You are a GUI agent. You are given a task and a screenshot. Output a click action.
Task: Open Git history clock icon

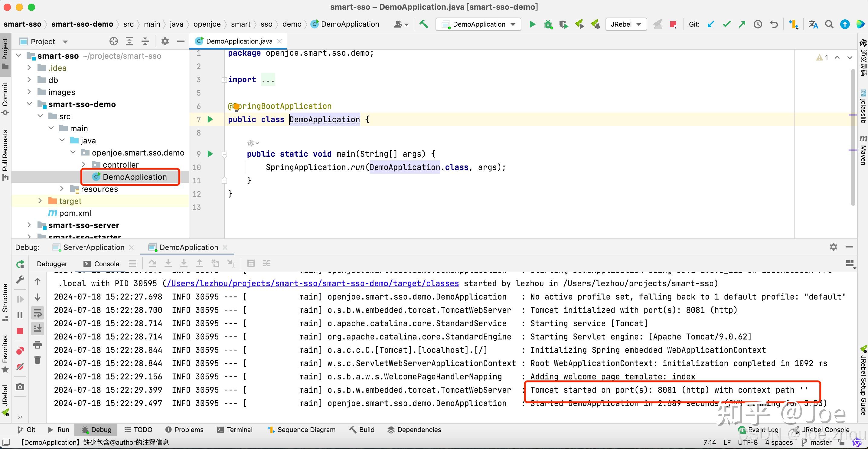click(758, 24)
